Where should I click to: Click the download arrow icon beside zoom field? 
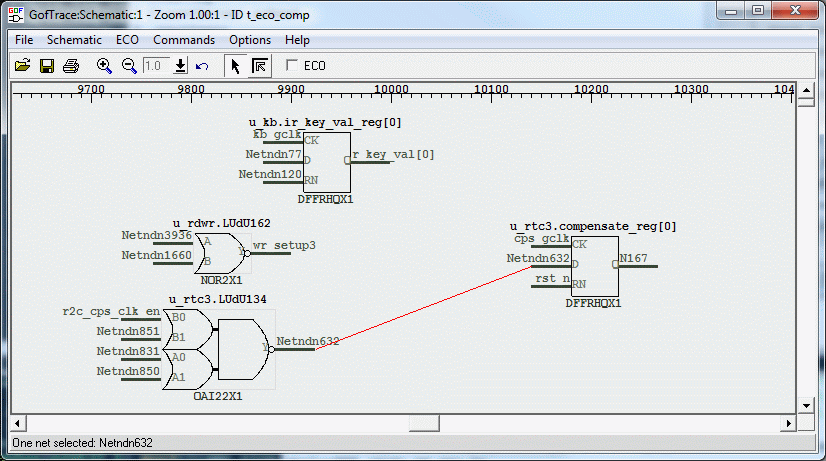click(x=180, y=66)
